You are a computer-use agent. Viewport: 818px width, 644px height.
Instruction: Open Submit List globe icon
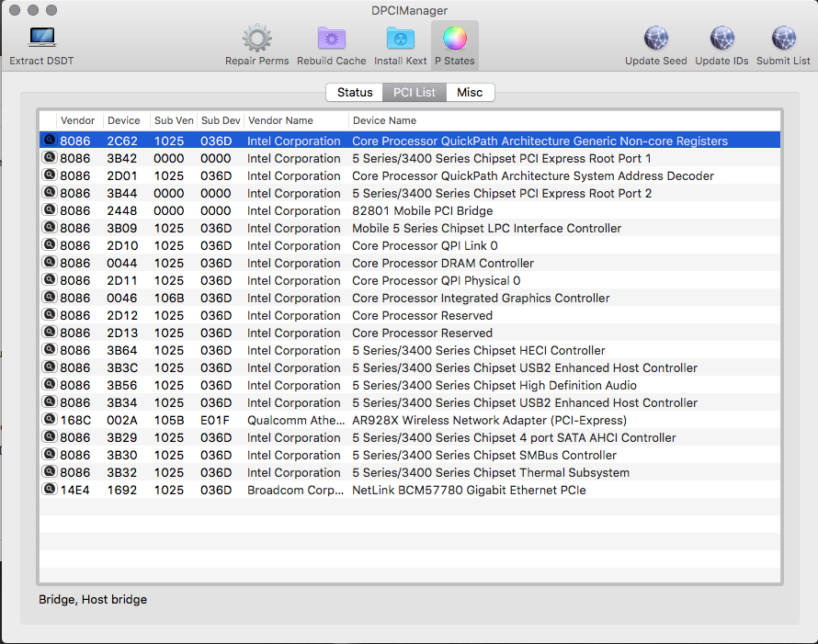(x=783, y=38)
